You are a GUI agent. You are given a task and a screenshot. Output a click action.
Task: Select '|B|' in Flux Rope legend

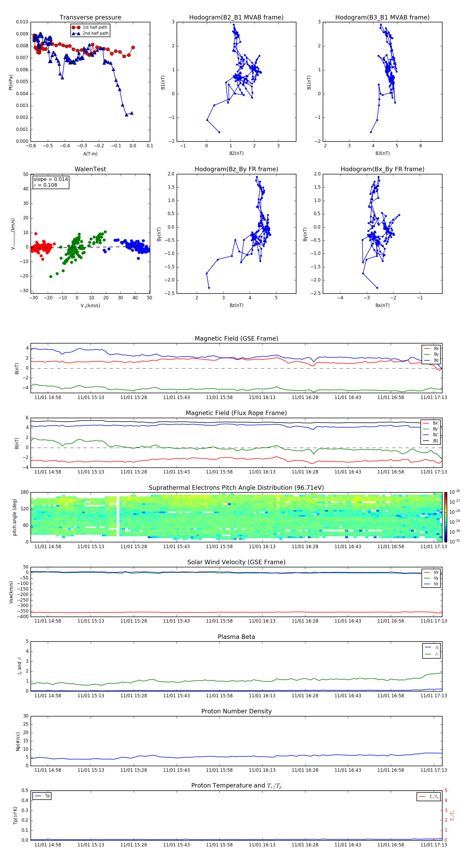[x=431, y=441]
